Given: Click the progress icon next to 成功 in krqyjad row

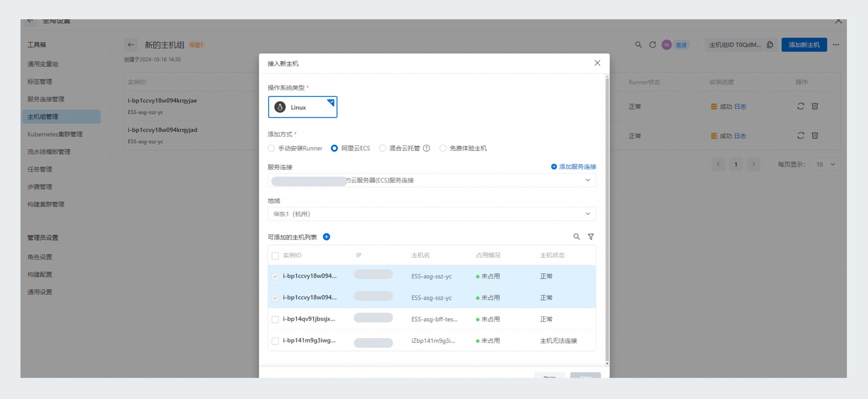Looking at the screenshot, I should [714, 136].
